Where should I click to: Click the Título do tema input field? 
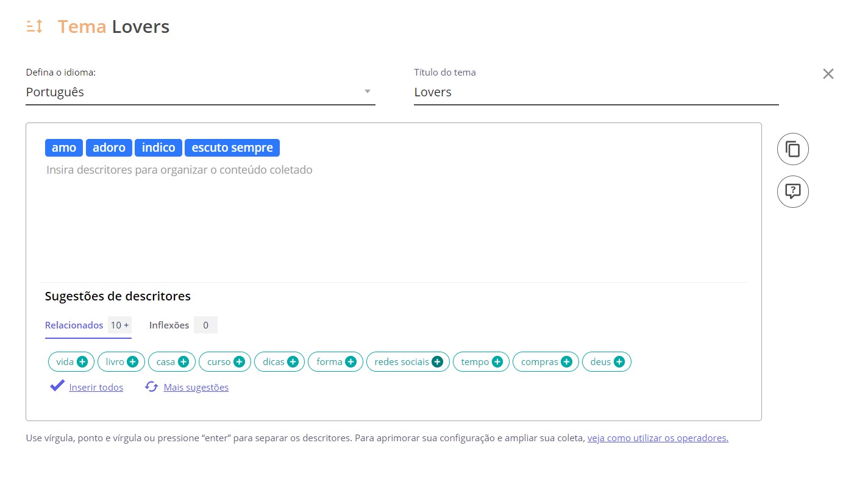coord(596,92)
